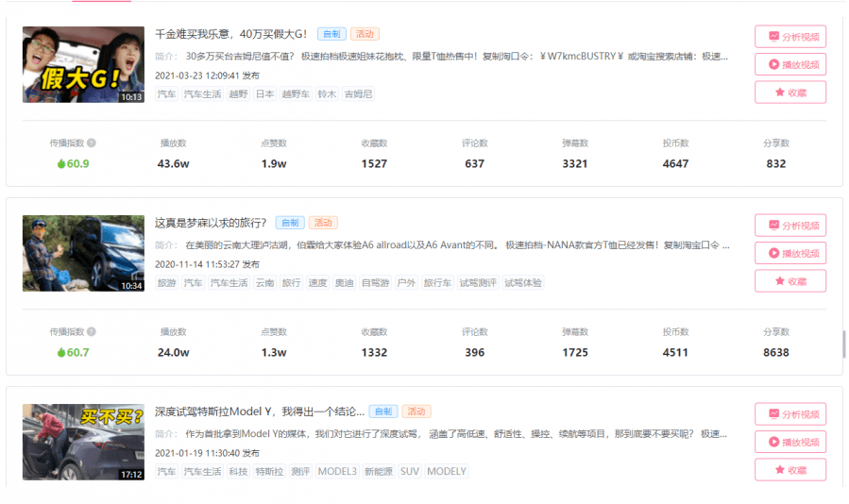Click the page vertical scrollbar handle
The height and width of the screenshot is (504, 849).
[843, 344]
